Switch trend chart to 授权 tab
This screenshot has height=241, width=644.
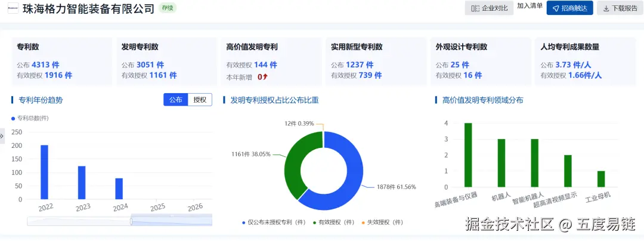200,100
